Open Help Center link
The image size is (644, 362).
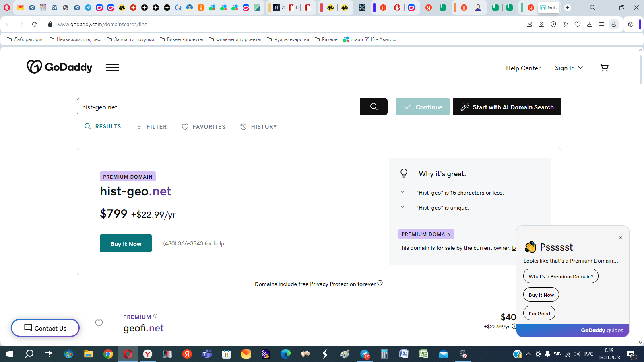[x=523, y=68]
